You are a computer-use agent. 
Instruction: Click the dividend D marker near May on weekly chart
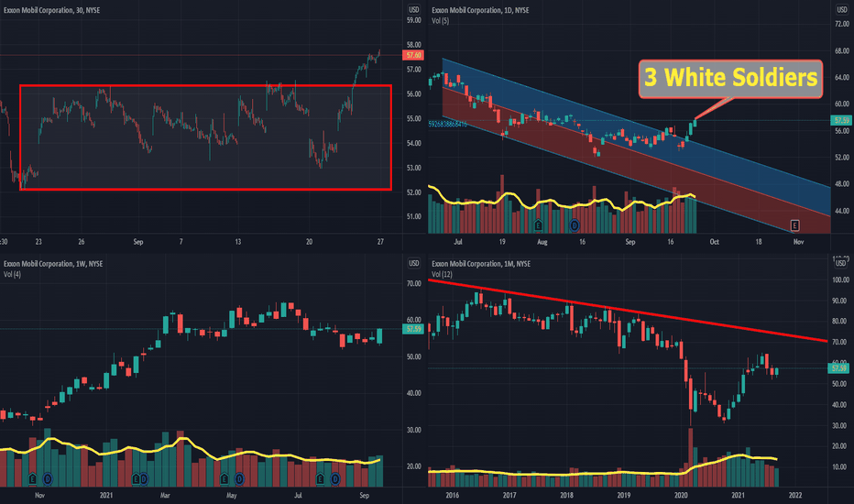(240, 479)
